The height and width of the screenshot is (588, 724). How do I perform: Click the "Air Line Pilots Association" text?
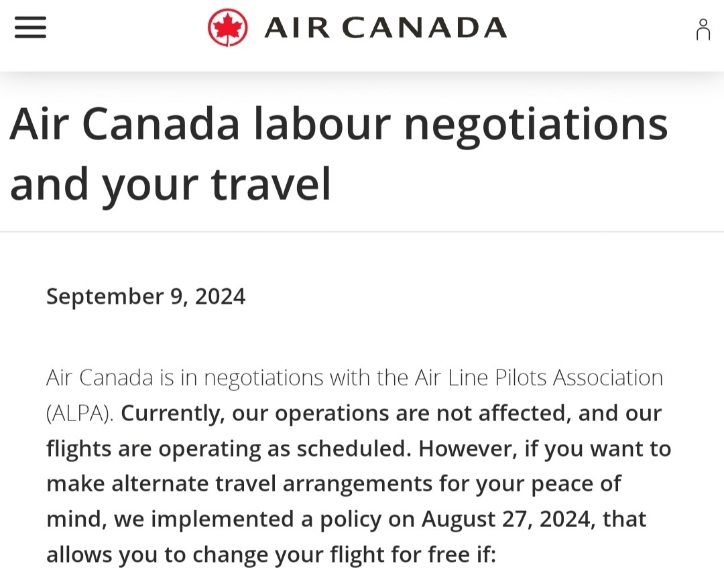pos(538,377)
